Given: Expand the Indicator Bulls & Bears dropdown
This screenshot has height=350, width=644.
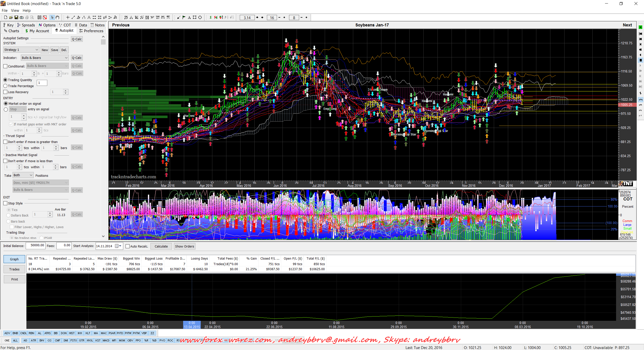Looking at the screenshot, I should [45, 58].
